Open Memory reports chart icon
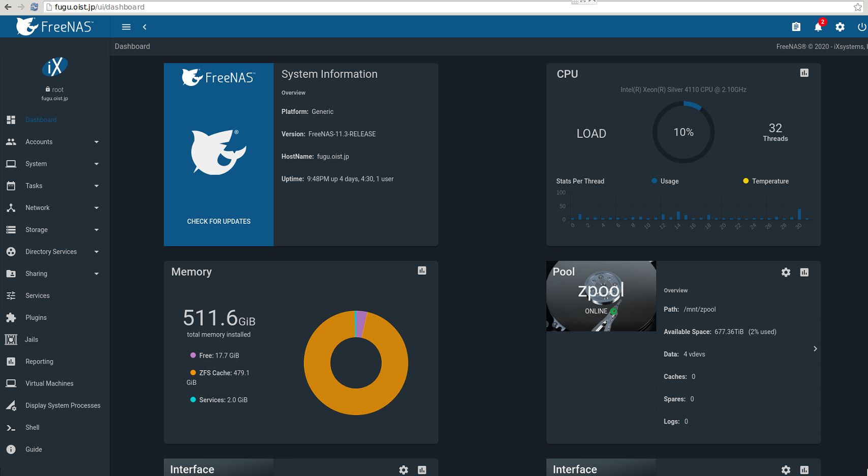 (x=422, y=271)
